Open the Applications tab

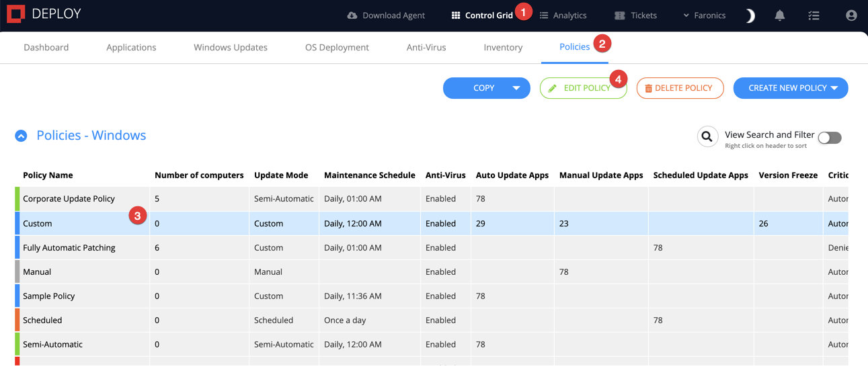click(x=131, y=47)
